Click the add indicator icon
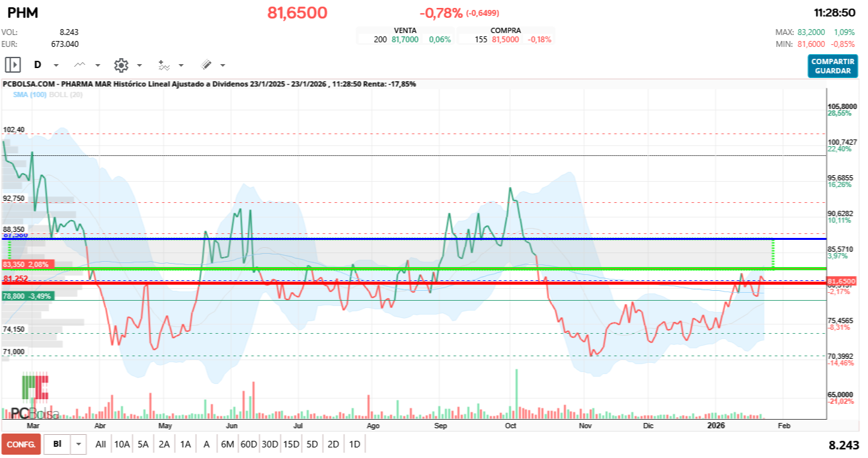 pyautogui.click(x=163, y=65)
